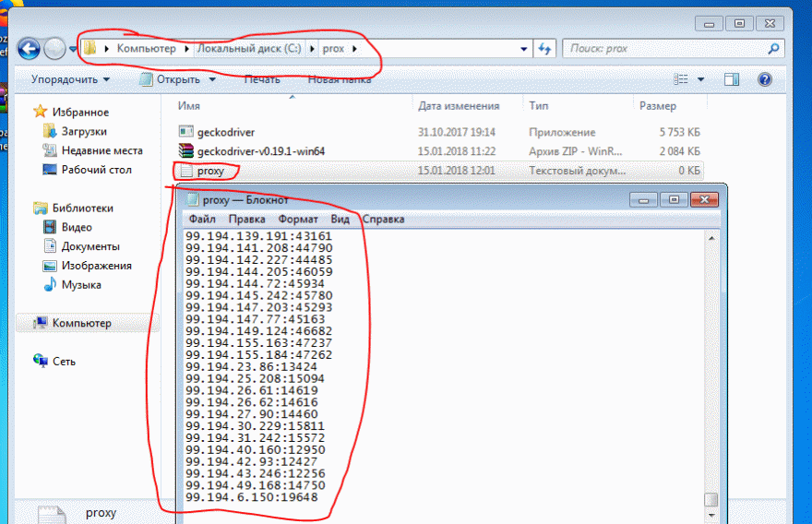Select Компьютер in the navigation pane
Viewport: 812px width, 524px height.
pos(82,323)
